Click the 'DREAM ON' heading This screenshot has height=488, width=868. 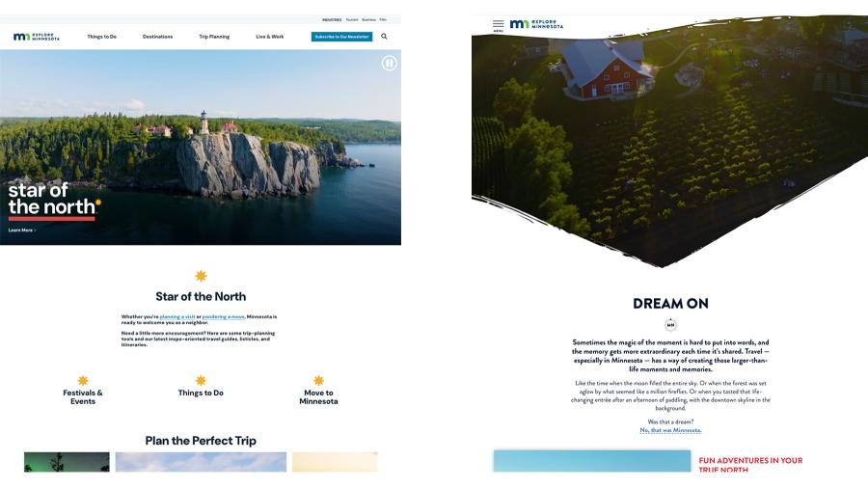click(x=670, y=303)
